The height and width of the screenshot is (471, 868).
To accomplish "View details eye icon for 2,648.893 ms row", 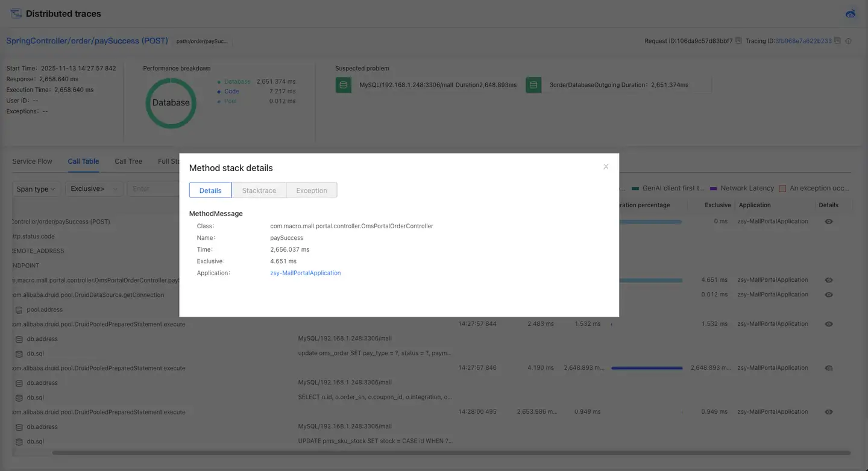I will (x=829, y=368).
